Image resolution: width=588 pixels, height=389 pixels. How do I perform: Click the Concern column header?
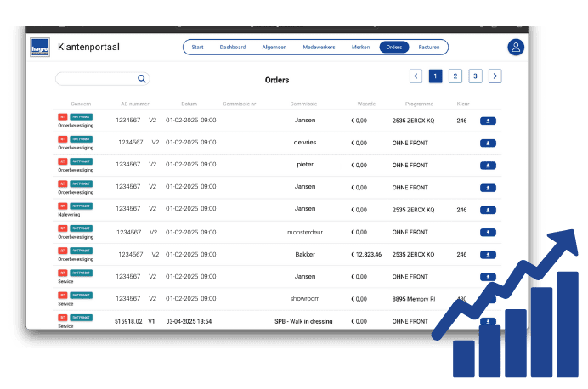point(81,104)
